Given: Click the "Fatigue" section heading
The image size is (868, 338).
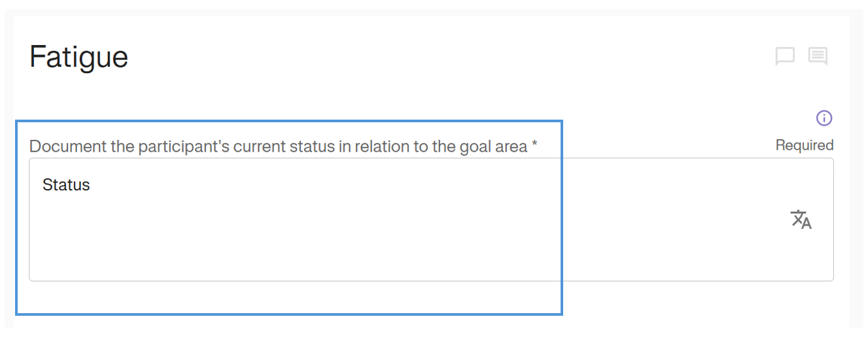Looking at the screenshot, I should pos(78,57).
